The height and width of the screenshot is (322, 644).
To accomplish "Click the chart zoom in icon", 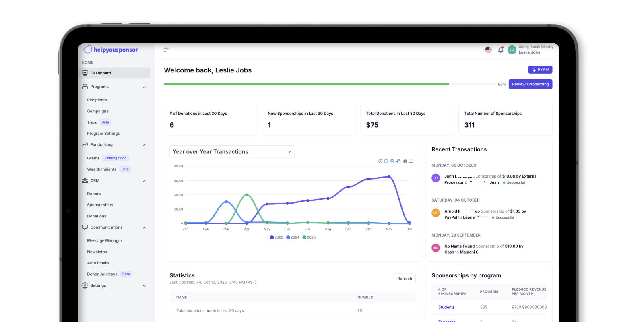I will [380, 161].
